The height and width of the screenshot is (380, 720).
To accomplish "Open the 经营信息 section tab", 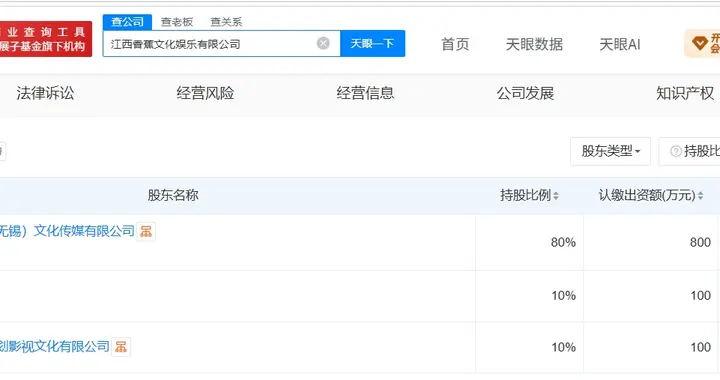I will pos(365,93).
